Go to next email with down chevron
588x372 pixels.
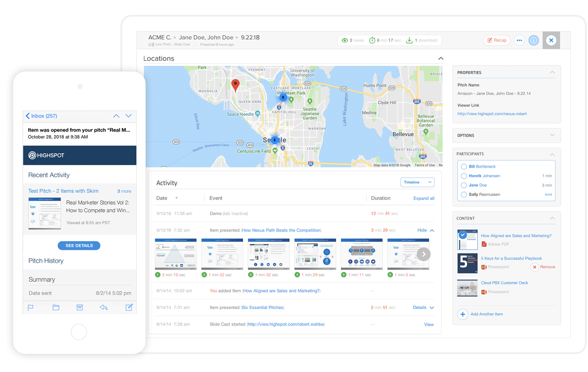click(x=128, y=116)
